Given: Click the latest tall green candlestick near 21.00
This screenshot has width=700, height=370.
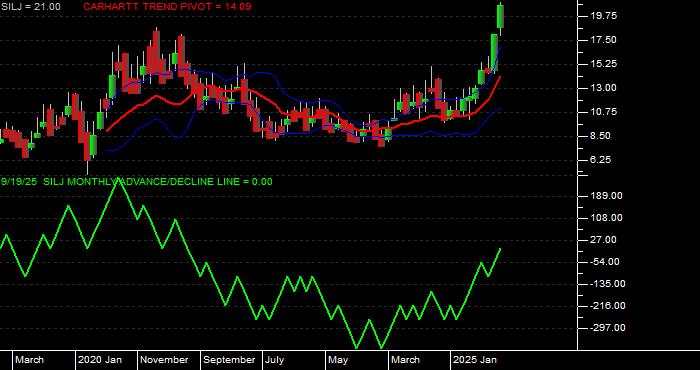Looking at the screenshot, I should tap(501, 16).
